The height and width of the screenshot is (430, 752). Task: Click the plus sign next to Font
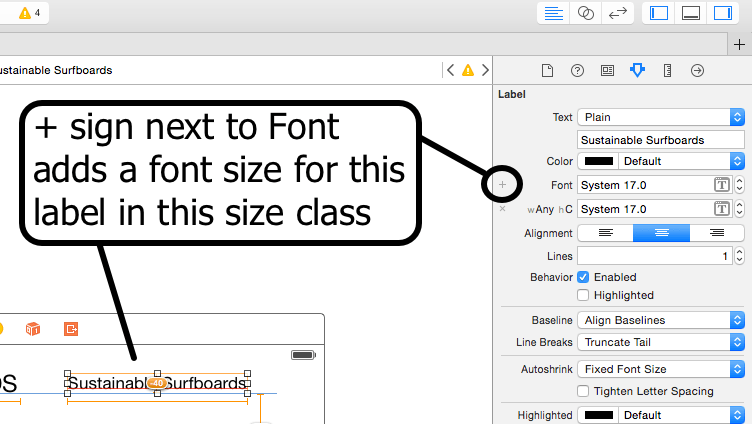point(503,185)
